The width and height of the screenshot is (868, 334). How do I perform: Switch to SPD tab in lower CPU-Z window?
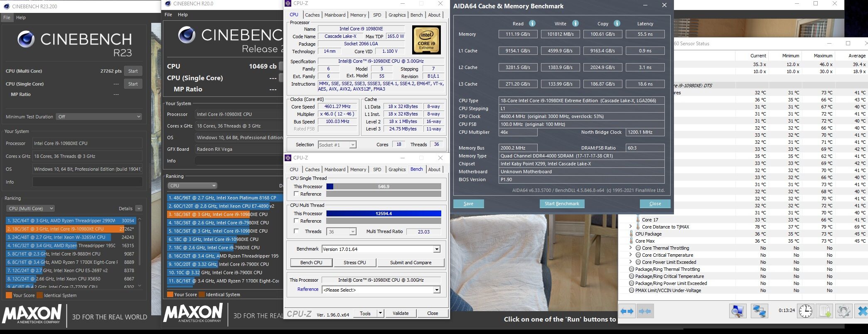pos(377,169)
